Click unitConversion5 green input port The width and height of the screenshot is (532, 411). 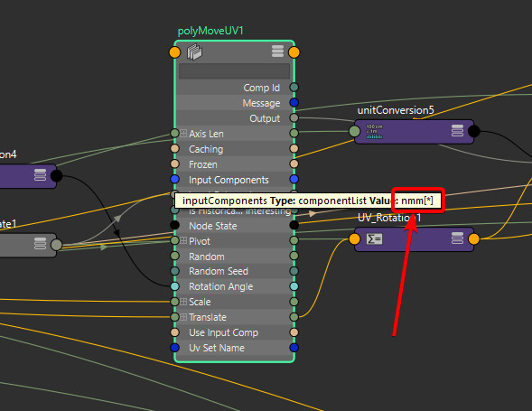355,131
